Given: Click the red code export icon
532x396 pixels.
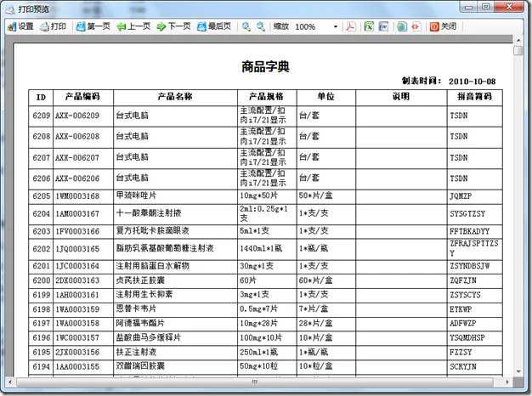Looking at the screenshot, I should [x=416, y=26].
